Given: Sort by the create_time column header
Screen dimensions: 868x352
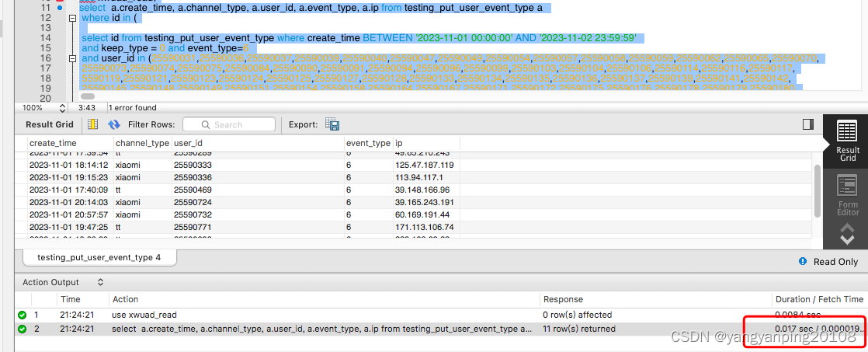Looking at the screenshot, I should click(71, 143).
